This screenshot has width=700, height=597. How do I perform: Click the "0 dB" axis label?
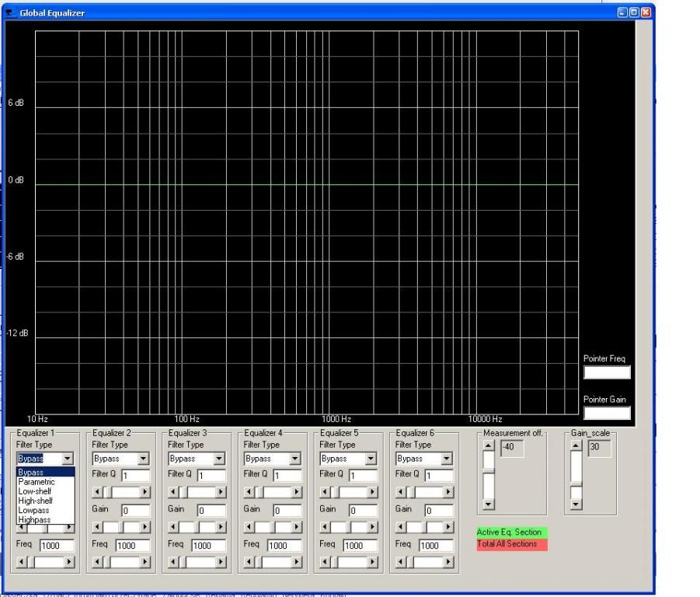16,180
